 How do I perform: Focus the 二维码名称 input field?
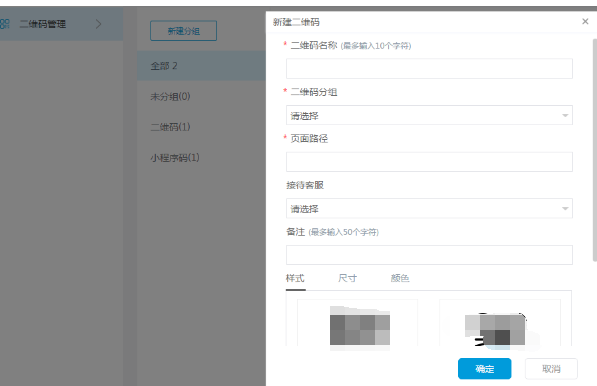pos(429,69)
